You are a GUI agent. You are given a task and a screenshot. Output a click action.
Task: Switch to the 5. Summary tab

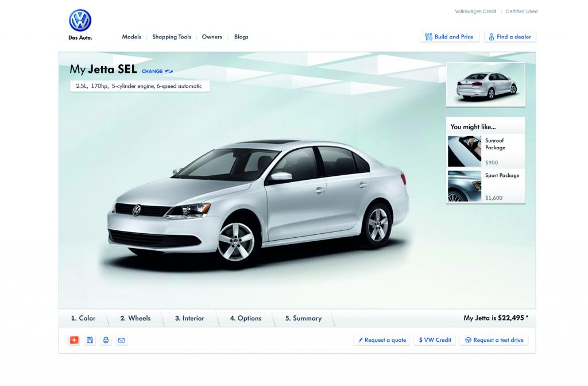click(303, 318)
